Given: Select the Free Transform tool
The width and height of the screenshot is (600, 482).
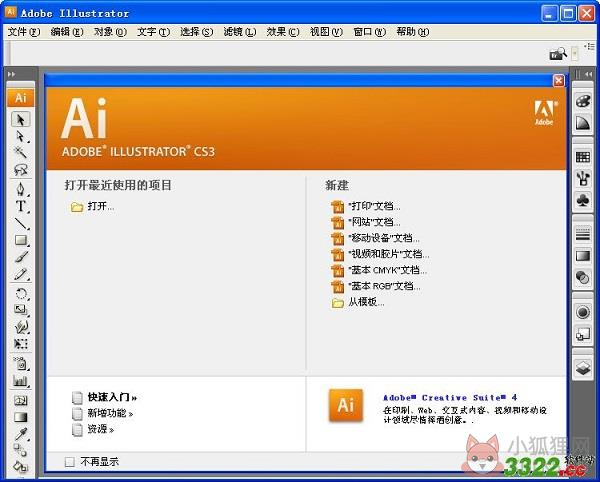Looking at the screenshot, I should 21,344.
